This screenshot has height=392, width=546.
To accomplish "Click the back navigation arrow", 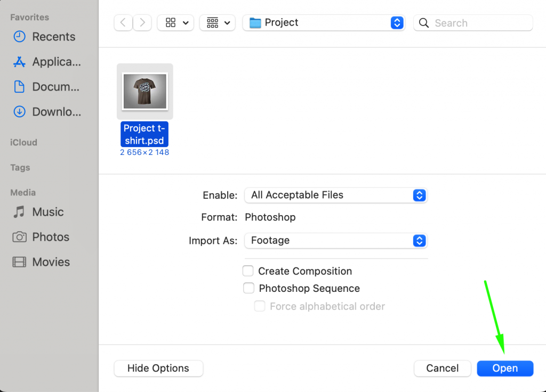I will point(123,22).
